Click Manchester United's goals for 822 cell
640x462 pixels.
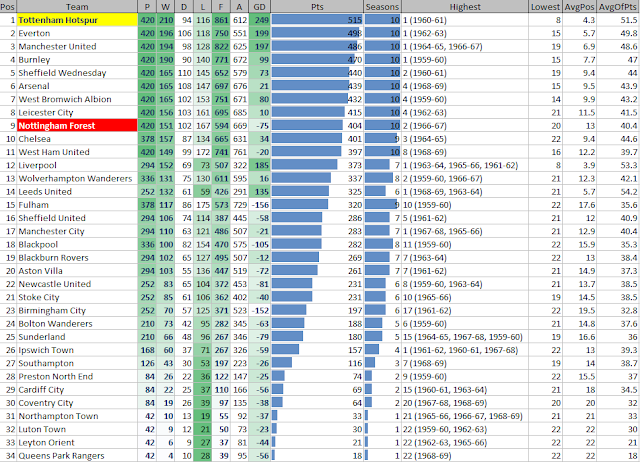tap(221, 46)
